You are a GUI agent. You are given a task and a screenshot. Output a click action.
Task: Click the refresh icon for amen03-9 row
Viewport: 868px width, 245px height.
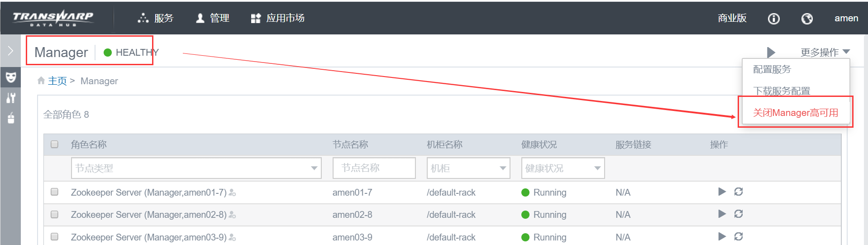click(x=738, y=236)
